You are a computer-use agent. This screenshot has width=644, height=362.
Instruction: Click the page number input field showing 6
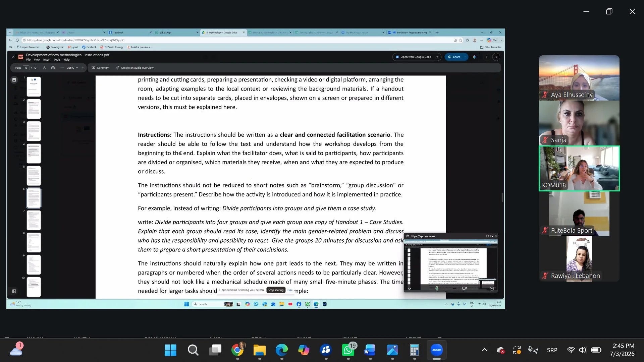pyautogui.click(x=26, y=68)
